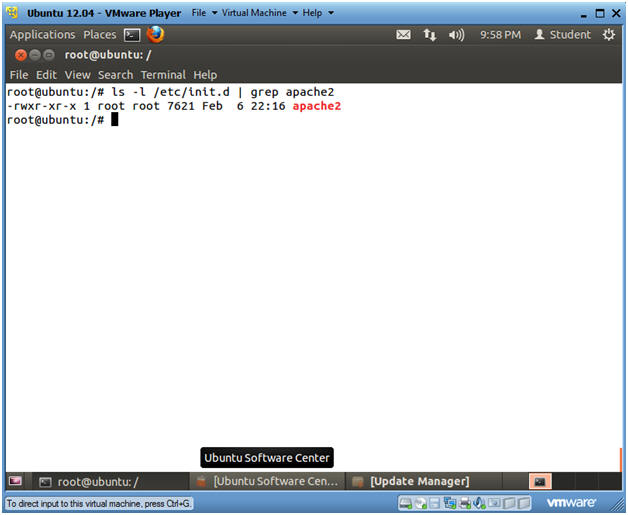Launch Terminal from top panel icon

pos(132,35)
